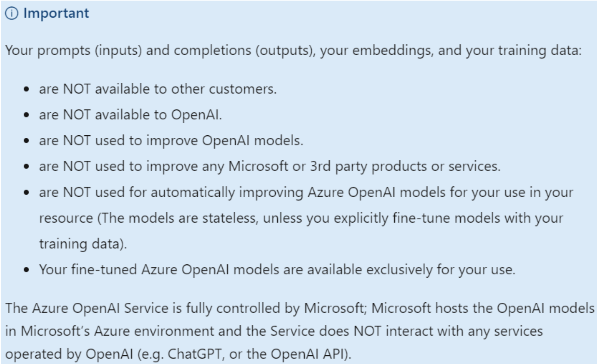Screen dimensions: 598x364
Task: Click bullet Your fine-tuned Azure OpenAI models
Action: (277, 270)
